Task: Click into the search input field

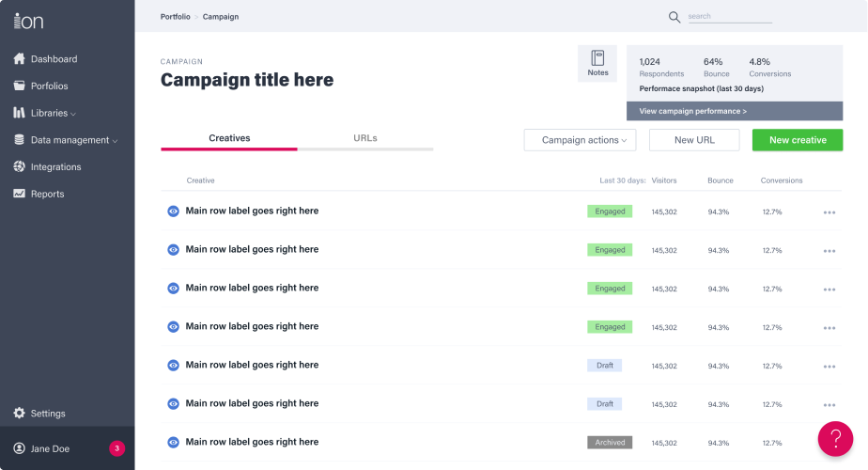Action: 730,17
